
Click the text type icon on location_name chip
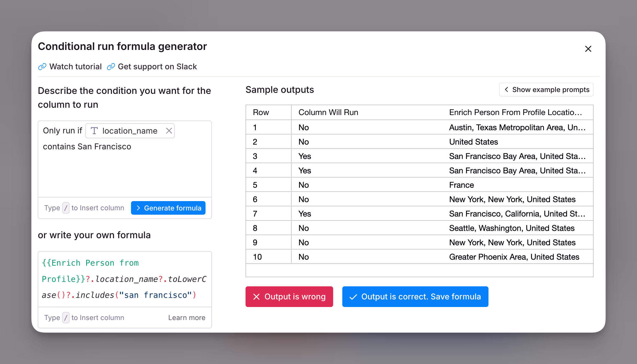[94, 131]
